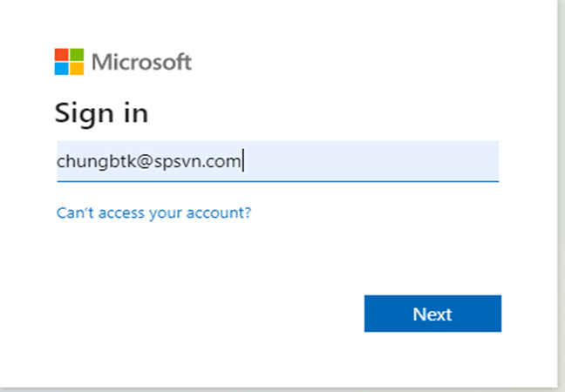Screen dimensions: 565x392
Task: Focus the email address input field
Action: tap(277, 161)
